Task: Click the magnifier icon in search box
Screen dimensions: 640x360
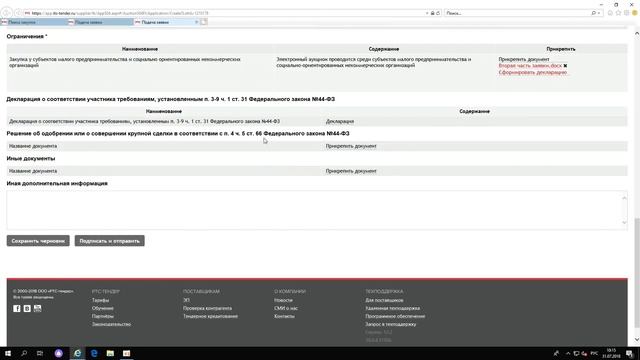Action: point(593,13)
